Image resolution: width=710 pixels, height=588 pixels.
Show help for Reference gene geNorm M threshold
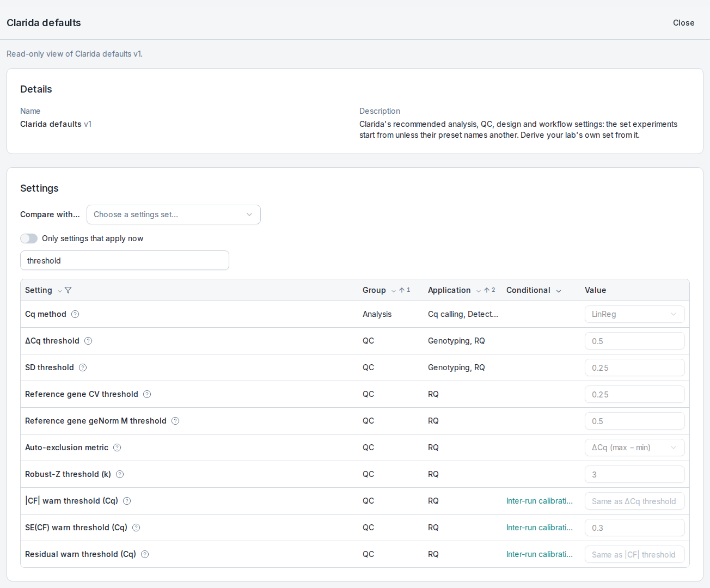click(175, 421)
